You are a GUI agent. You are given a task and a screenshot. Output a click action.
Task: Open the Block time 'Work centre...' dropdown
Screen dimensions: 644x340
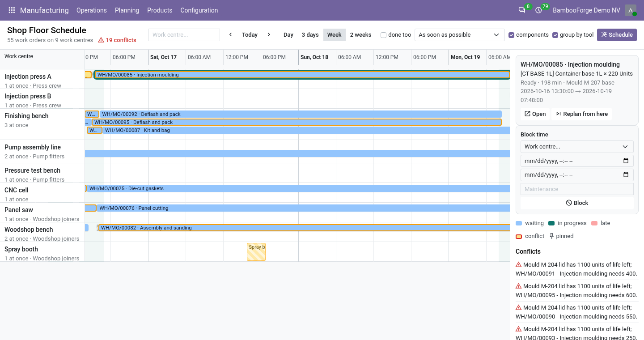[577, 147]
